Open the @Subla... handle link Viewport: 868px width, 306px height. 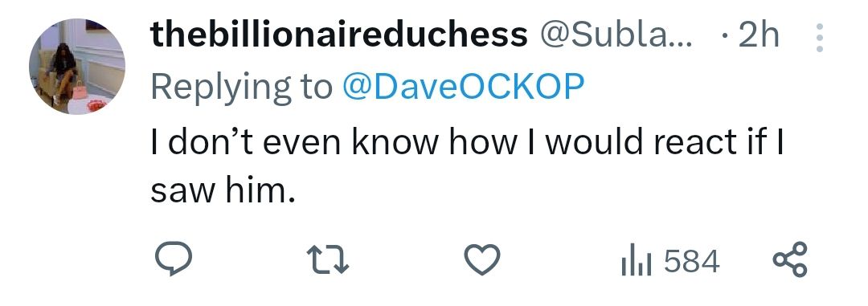[616, 36]
